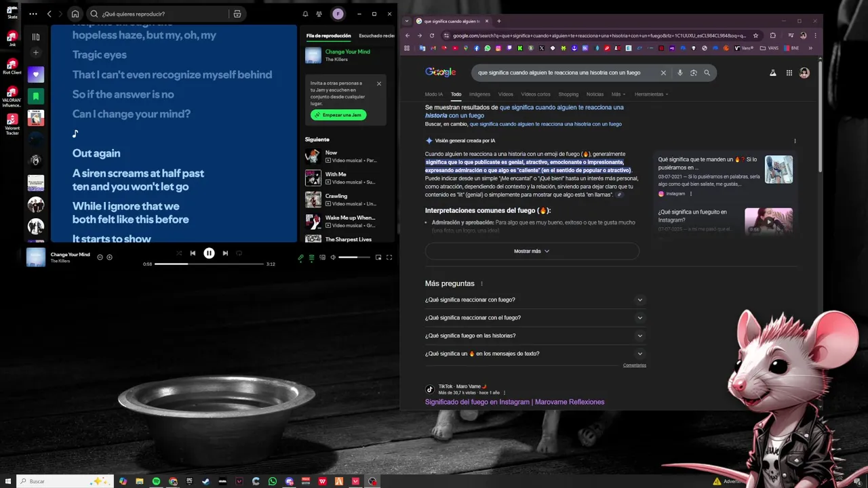Open connect to device icon in Spotify
Image resolution: width=868 pixels, height=488 pixels.
click(x=322, y=258)
